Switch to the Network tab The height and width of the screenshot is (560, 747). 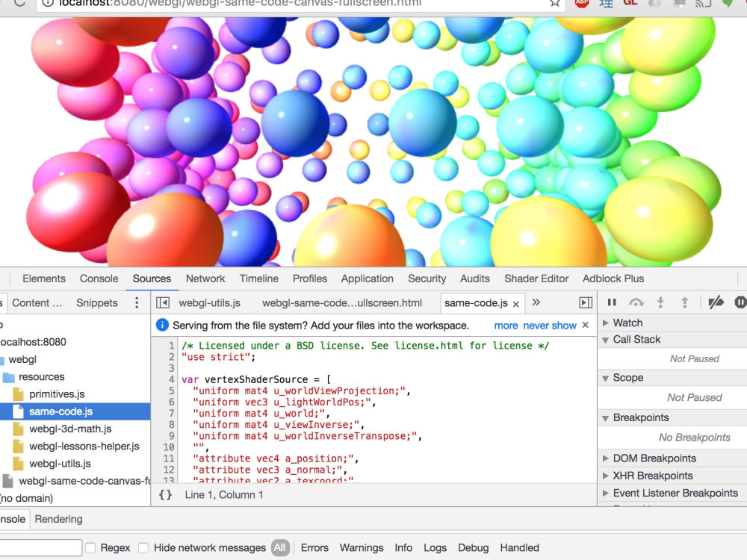[205, 279]
